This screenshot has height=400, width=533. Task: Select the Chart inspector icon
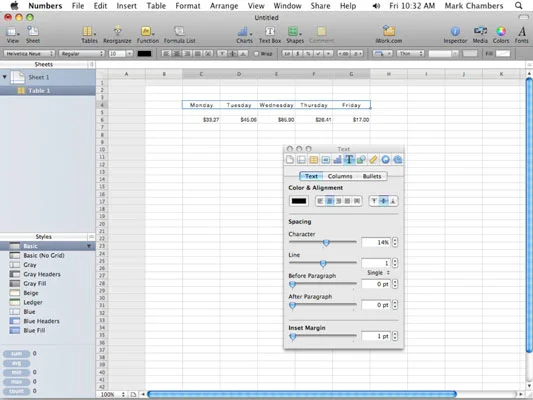[337, 159]
